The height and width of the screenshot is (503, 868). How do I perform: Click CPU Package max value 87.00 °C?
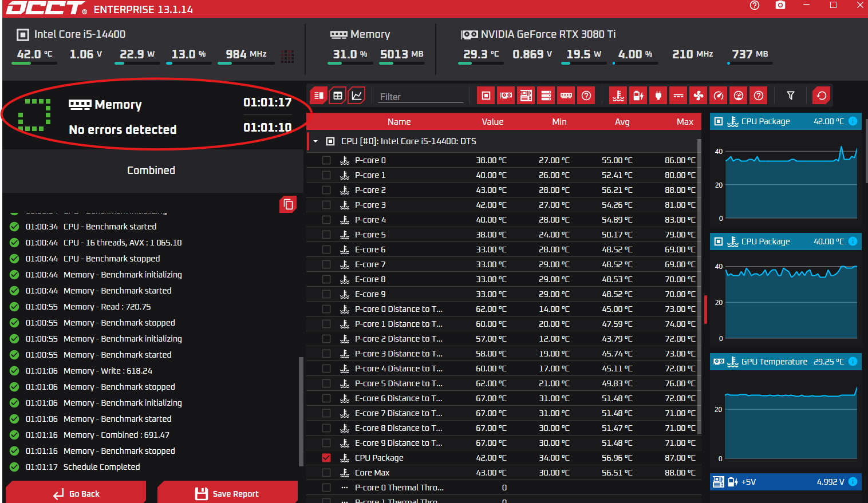click(680, 458)
